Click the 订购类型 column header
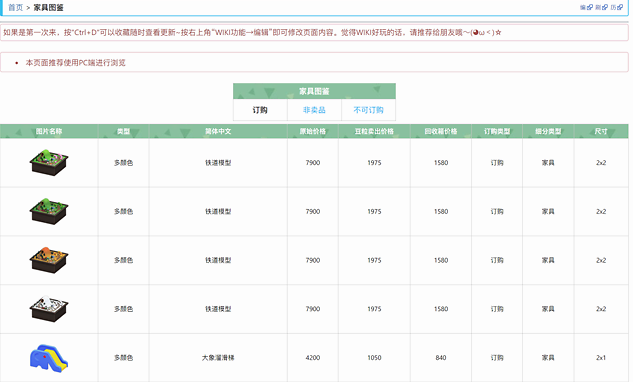Image resolution: width=633 pixels, height=382 pixels. 497,131
